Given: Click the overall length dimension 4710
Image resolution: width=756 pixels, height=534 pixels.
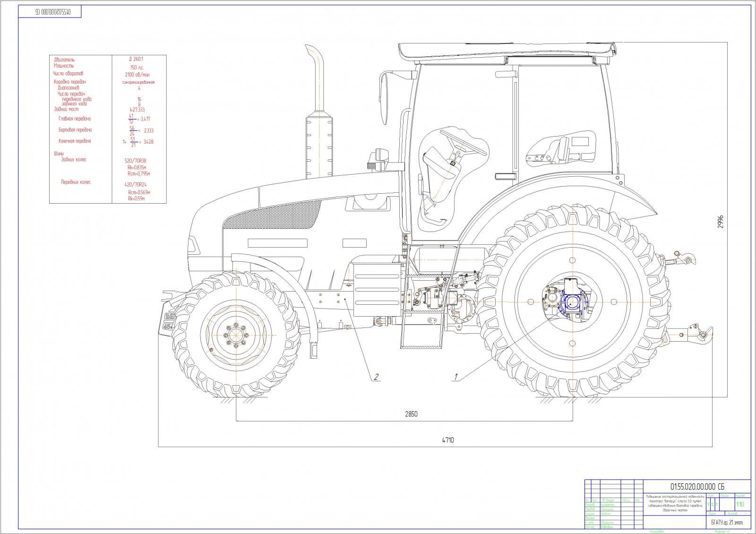Looking at the screenshot, I should pyautogui.click(x=448, y=440).
